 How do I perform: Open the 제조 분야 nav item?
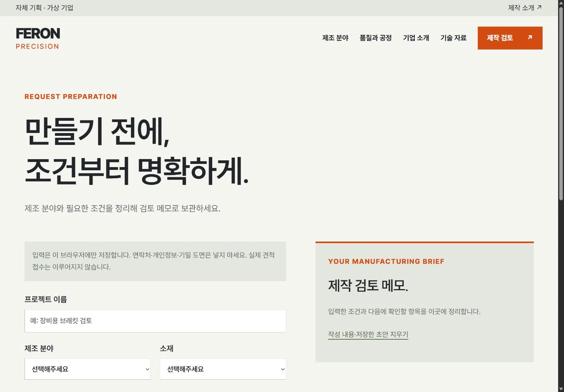click(335, 38)
